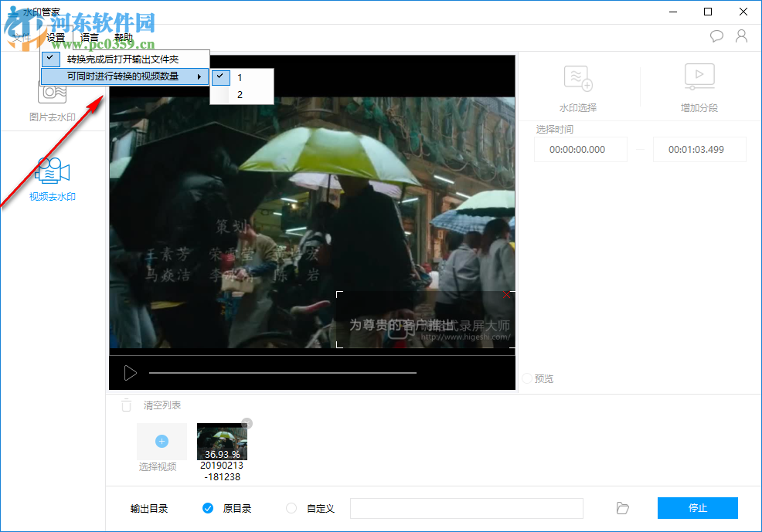Image resolution: width=762 pixels, height=532 pixels.
Task: Close the 水印管家 window
Action: (x=743, y=12)
